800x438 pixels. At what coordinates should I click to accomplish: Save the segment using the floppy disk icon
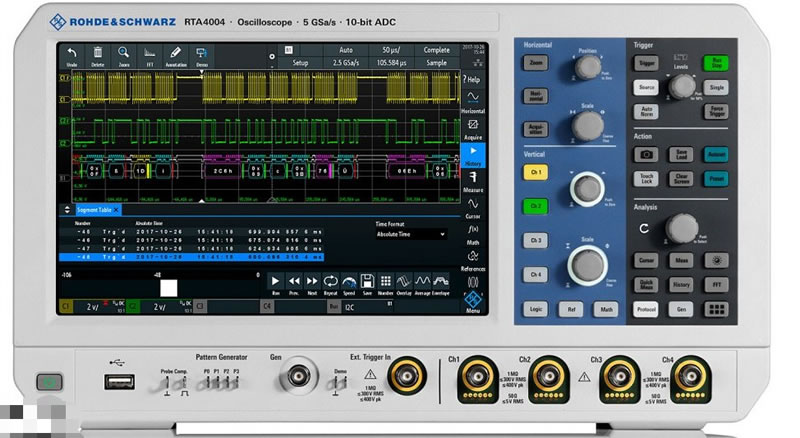tap(368, 284)
